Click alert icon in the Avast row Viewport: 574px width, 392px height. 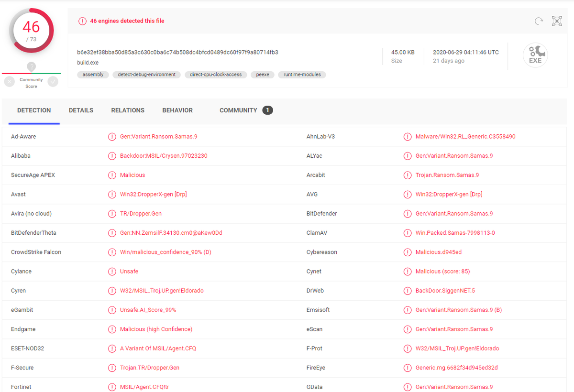[112, 195]
